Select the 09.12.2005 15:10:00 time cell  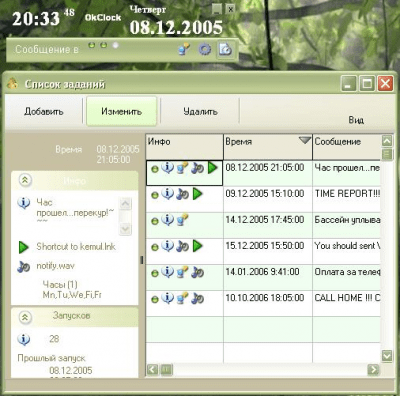(x=268, y=199)
